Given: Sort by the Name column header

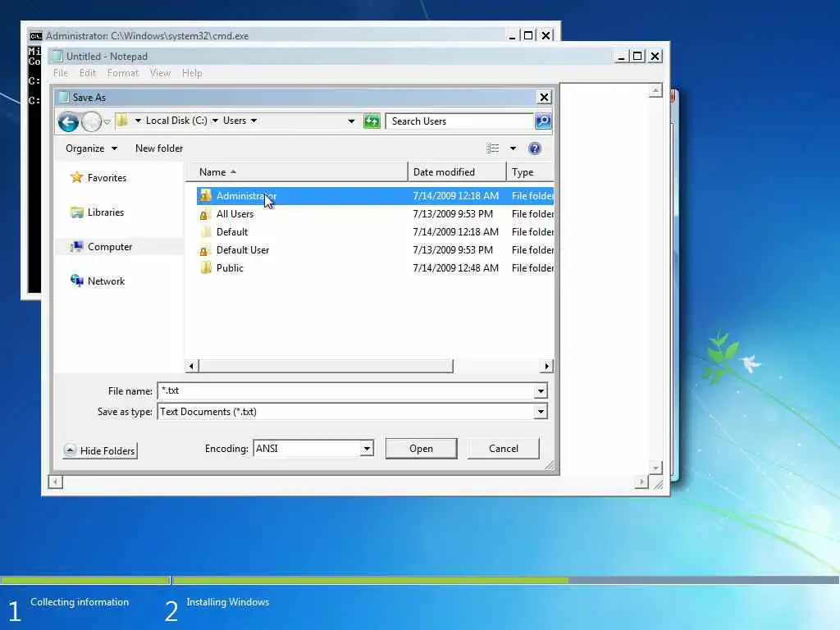Looking at the screenshot, I should [x=297, y=172].
